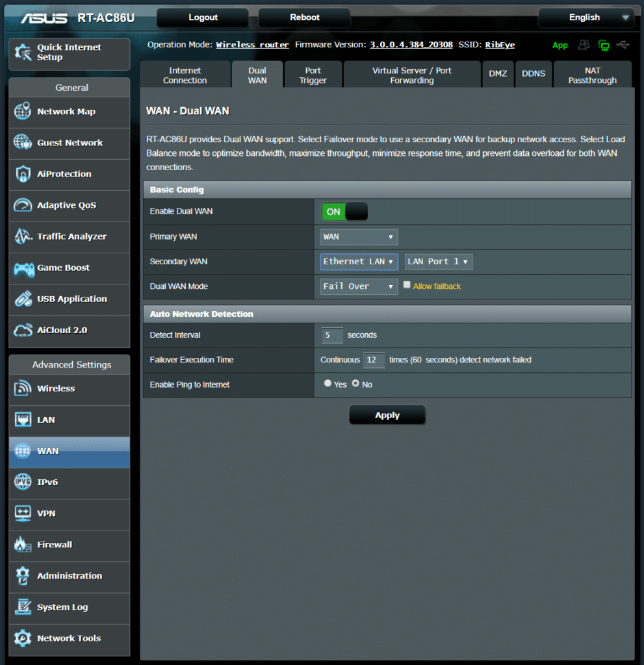Image resolution: width=644 pixels, height=665 pixels.
Task: Select the Game Boost controller icon
Action: 23,268
